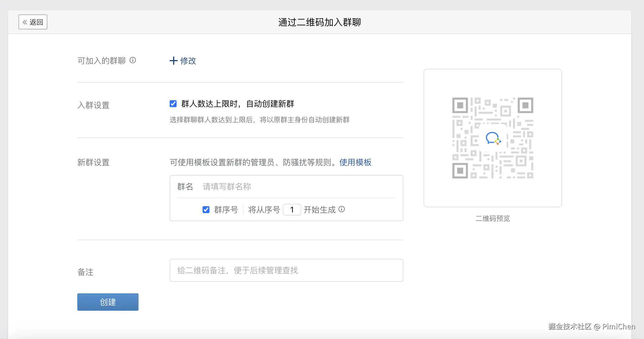Viewport: 644px width, 339px height.
Task: Click the 群序号 label text
Action: (226, 210)
